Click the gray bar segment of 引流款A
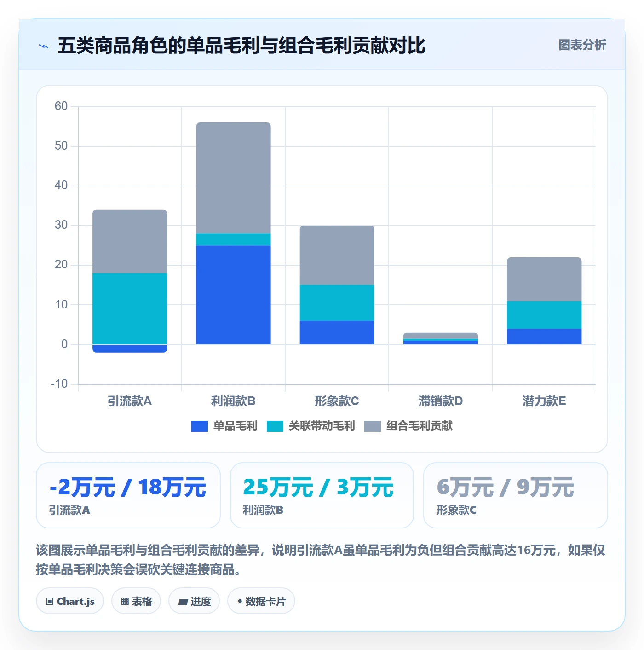The image size is (644, 650). click(x=130, y=242)
